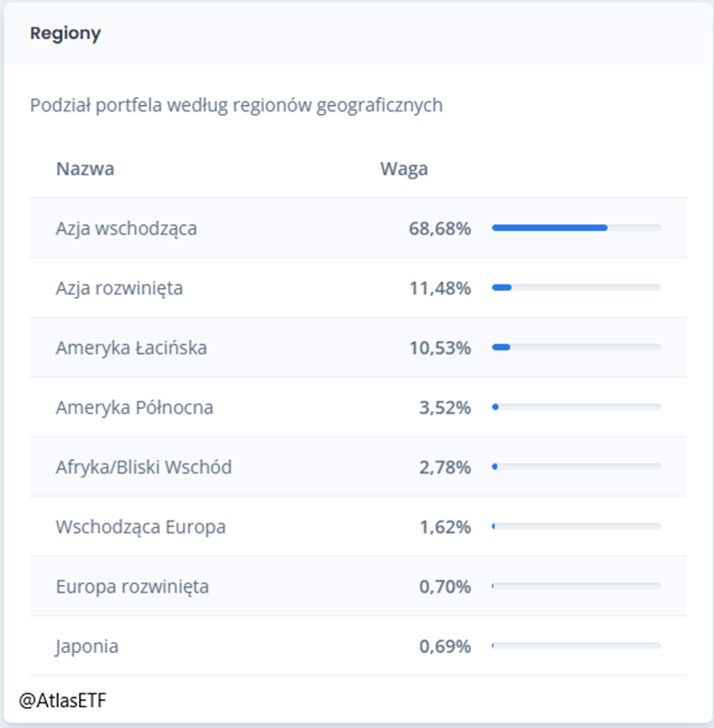Click Ameryka Łacińska region name

click(130, 348)
